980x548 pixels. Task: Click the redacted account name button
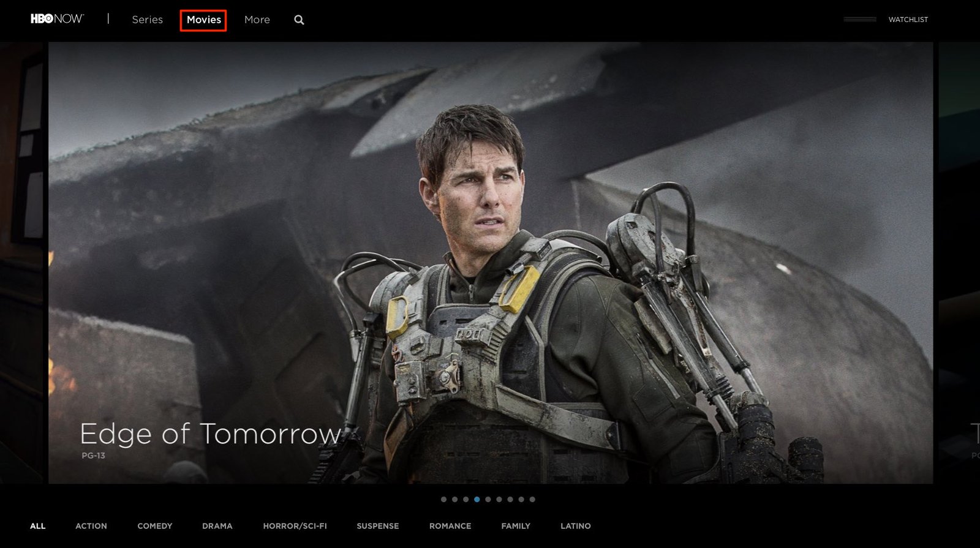pyautogui.click(x=860, y=20)
